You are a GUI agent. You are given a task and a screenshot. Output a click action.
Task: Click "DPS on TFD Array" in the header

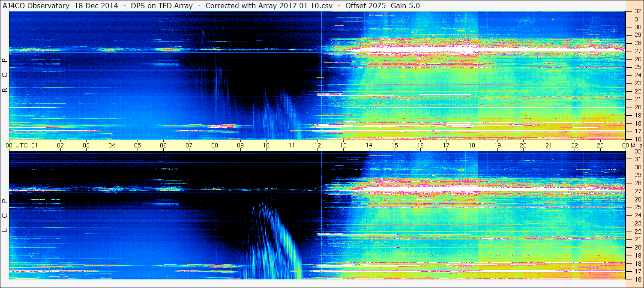[162, 6]
